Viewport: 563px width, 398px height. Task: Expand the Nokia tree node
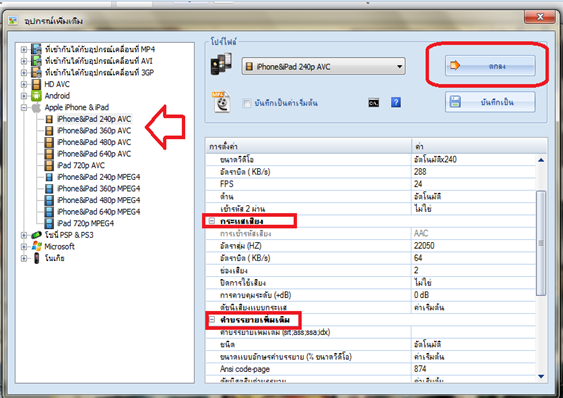(24, 258)
